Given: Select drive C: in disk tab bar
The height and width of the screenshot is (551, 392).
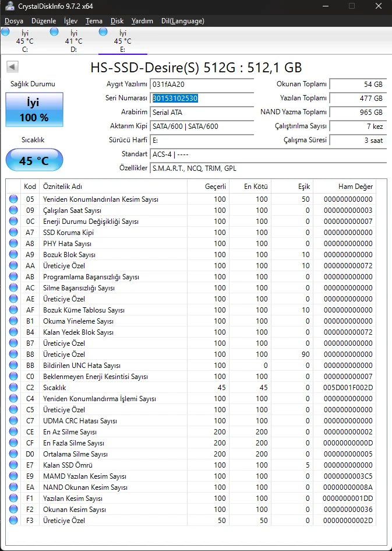Looking at the screenshot, I should 24,41.
